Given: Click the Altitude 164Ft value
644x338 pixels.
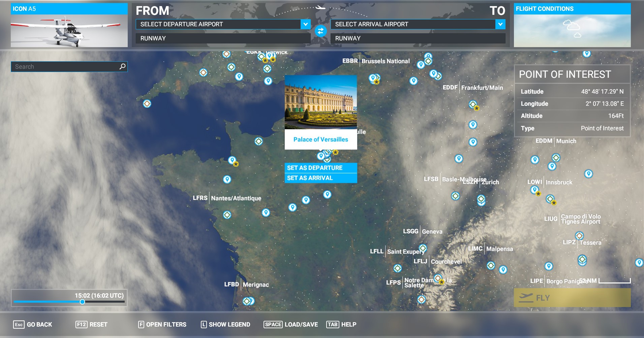Looking at the screenshot, I should point(616,116).
